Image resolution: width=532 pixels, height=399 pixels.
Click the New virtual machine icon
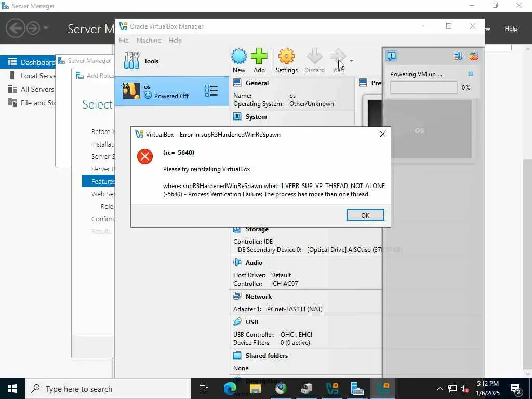coord(239,60)
